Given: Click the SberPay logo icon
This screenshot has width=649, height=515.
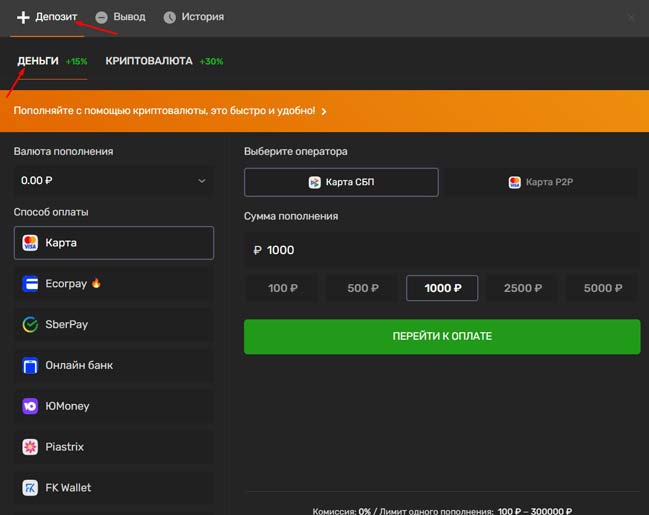Looking at the screenshot, I should click(x=30, y=325).
